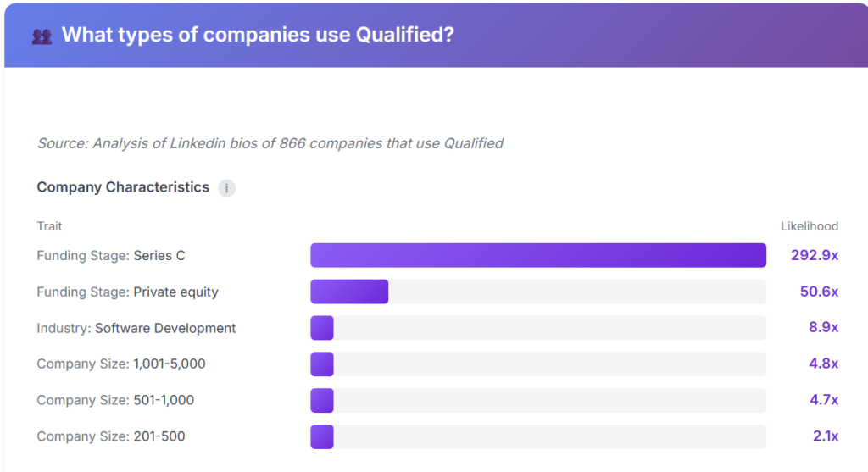Click the 1,001-5,000 company size bar
Image resolution: width=868 pixels, height=472 pixels.
point(322,364)
